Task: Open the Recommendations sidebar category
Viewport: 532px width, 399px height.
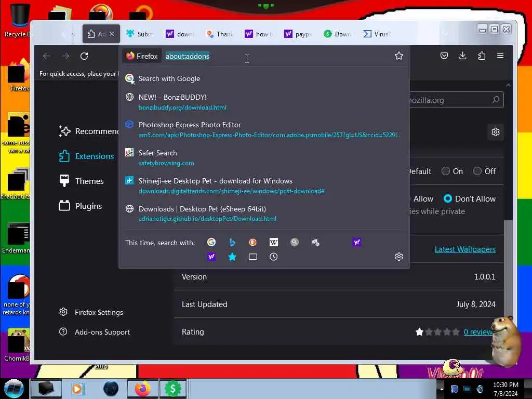Action: point(88,131)
